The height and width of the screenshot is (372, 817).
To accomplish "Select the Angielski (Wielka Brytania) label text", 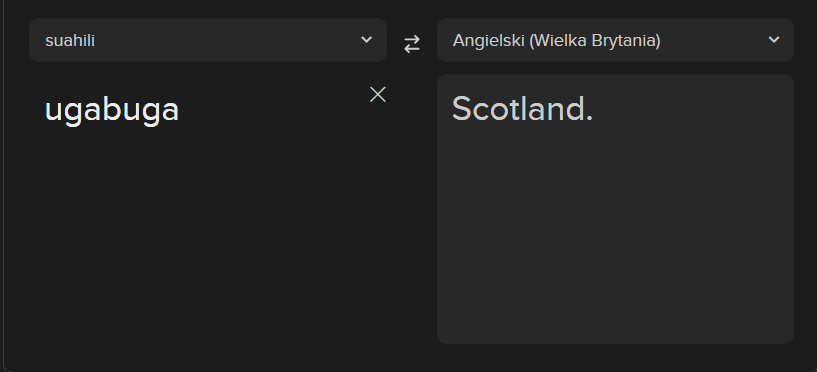I will (556, 41).
